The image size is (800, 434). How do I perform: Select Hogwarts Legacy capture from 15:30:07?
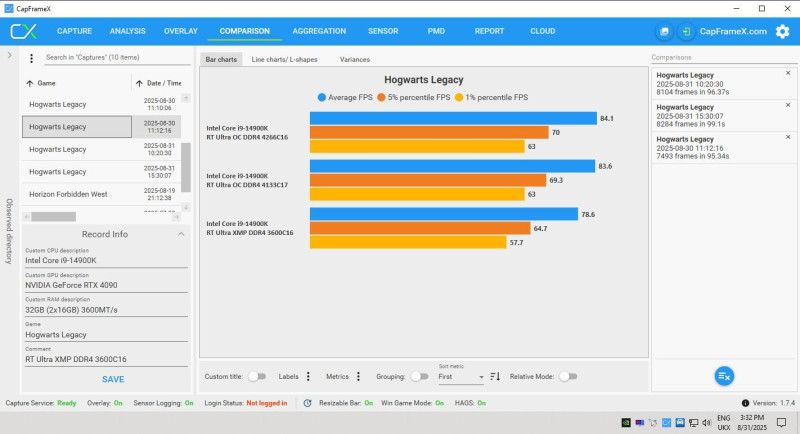pyautogui.click(x=102, y=171)
